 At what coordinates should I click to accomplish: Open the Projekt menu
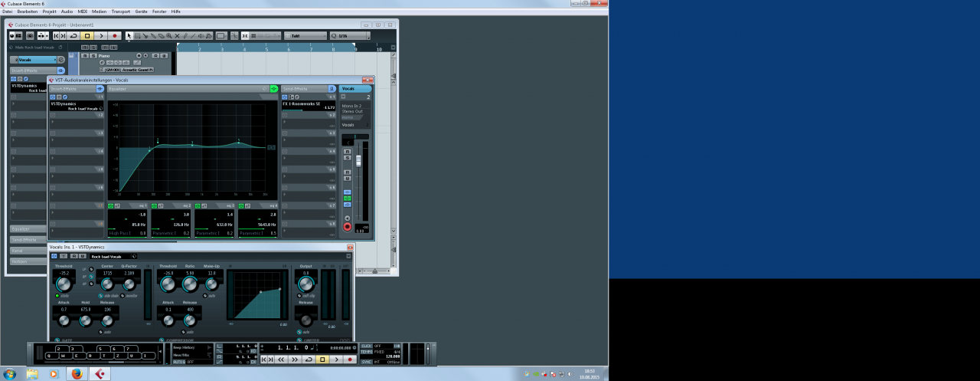(x=50, y=12)
